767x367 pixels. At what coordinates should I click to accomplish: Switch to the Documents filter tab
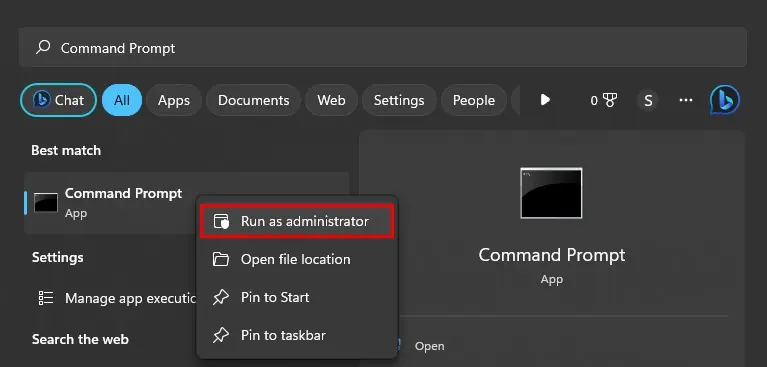click(253, 100)
